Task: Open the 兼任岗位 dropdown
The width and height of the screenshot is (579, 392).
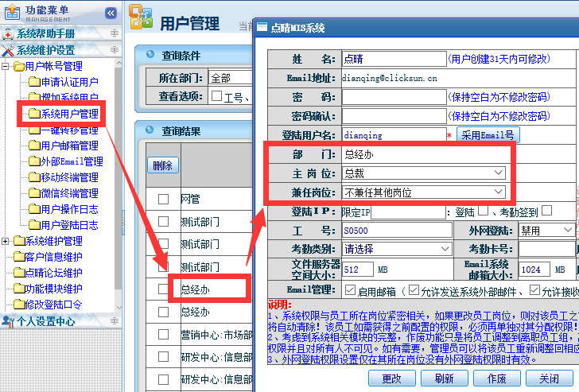Action: (424, 192)
